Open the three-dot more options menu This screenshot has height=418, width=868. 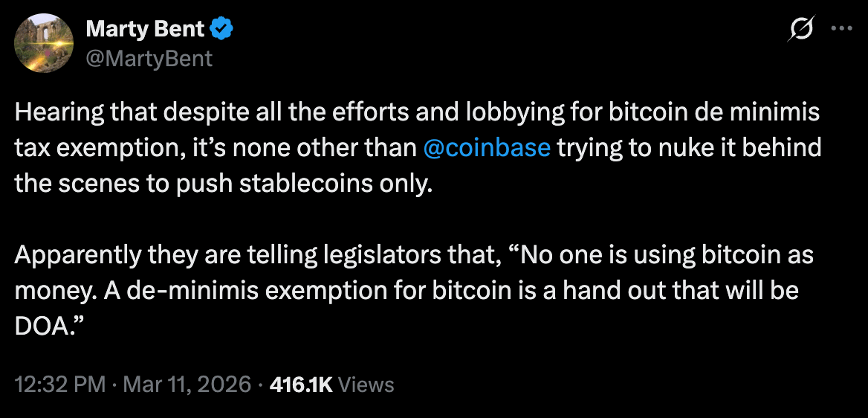pyautogui.click(x=842, y=29)
